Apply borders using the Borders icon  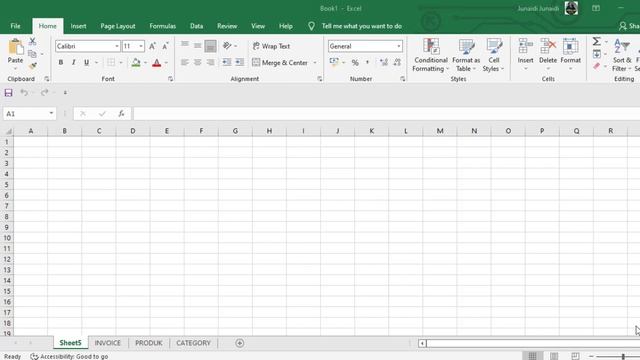[111, 62]
